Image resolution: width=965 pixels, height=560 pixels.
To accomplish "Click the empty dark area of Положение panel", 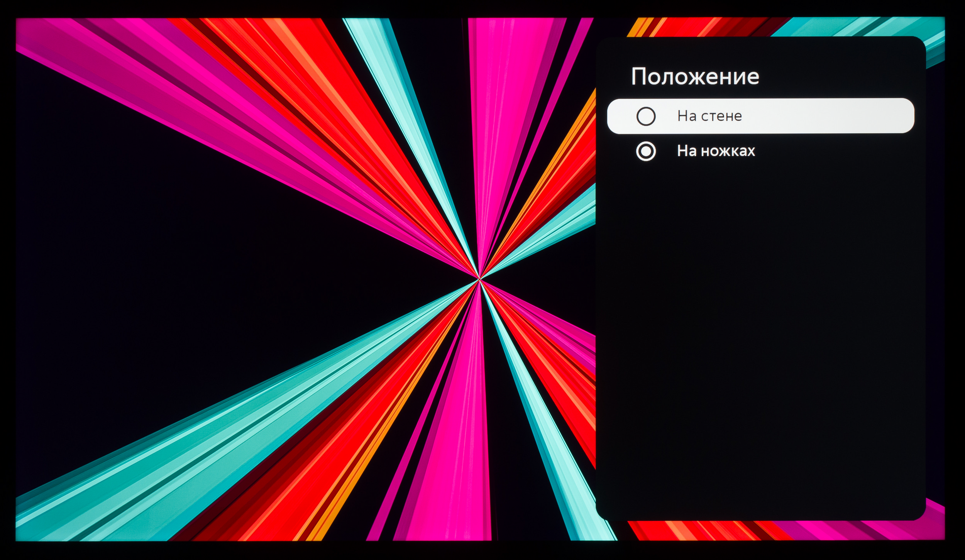I will pos(760,328).
